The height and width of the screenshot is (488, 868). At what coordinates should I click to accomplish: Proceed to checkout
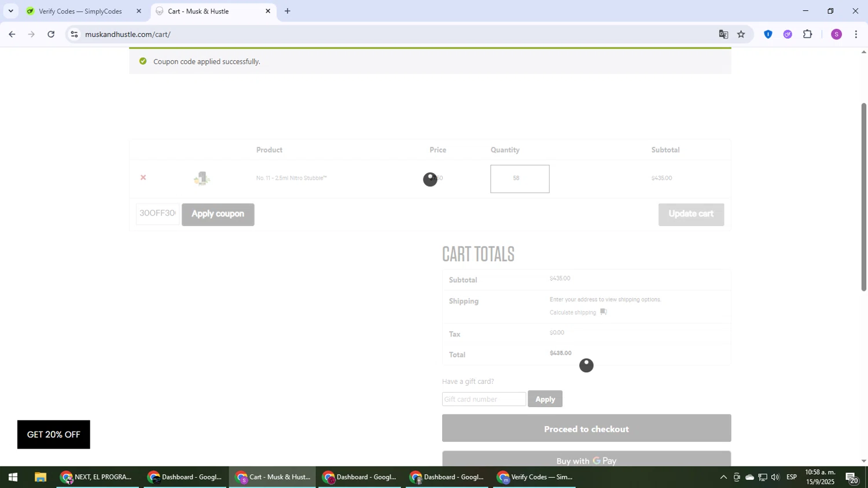click(x=586, y=428)
